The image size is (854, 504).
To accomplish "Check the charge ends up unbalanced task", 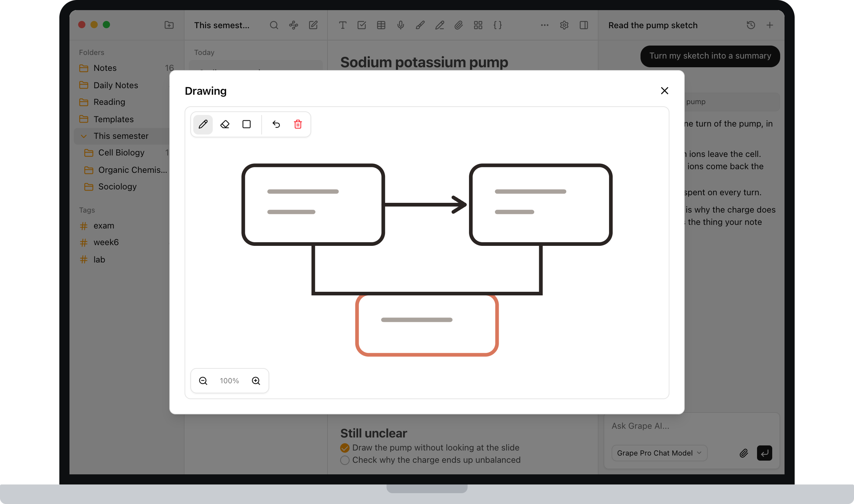I will click(345, 460).
